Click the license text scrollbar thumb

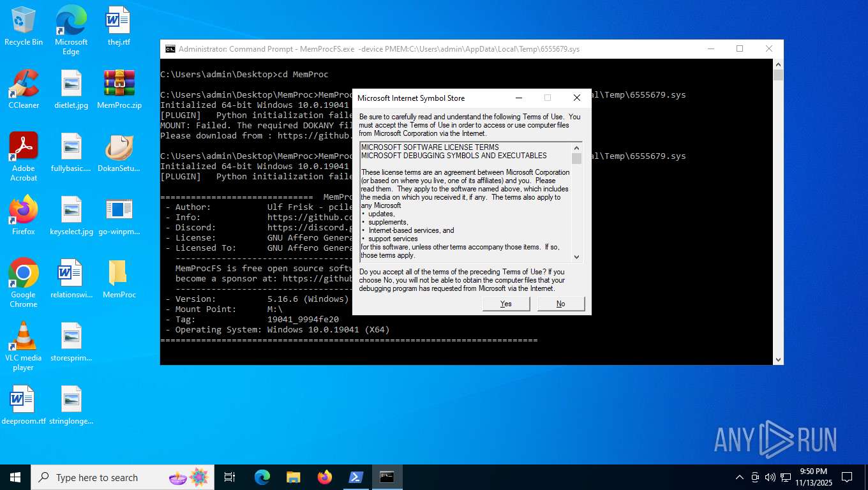point(577,158)
